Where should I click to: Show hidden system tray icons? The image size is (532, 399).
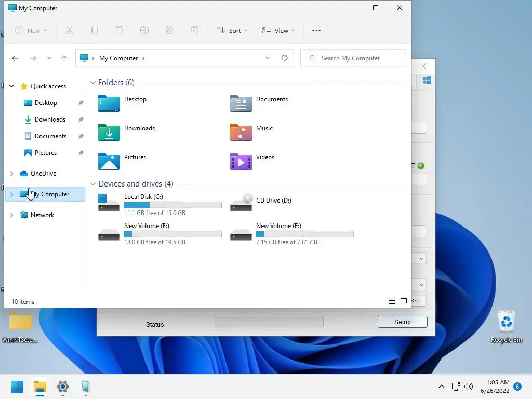point(442,387)
